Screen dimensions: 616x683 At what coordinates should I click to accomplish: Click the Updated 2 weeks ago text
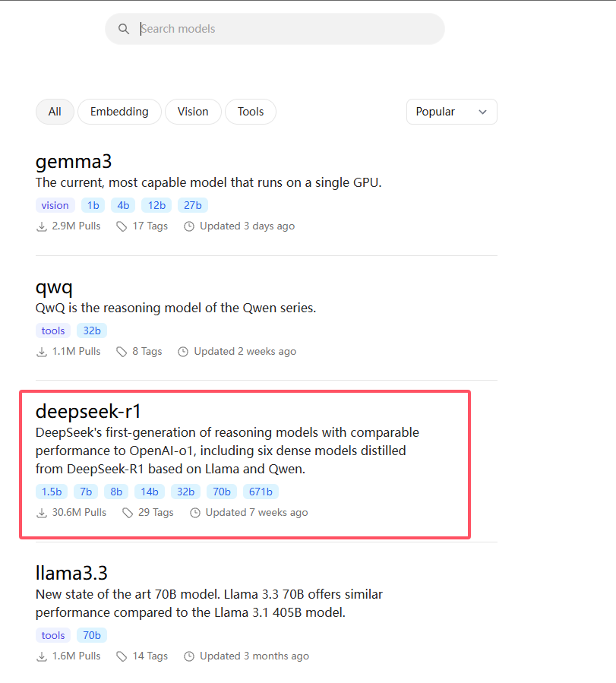(245, 351)
